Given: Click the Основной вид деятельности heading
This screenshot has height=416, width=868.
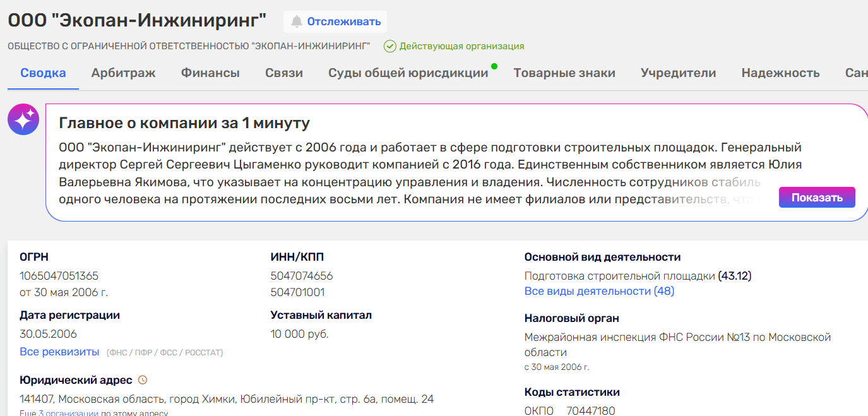Looking at the screenshot, I should click(602, 257).
